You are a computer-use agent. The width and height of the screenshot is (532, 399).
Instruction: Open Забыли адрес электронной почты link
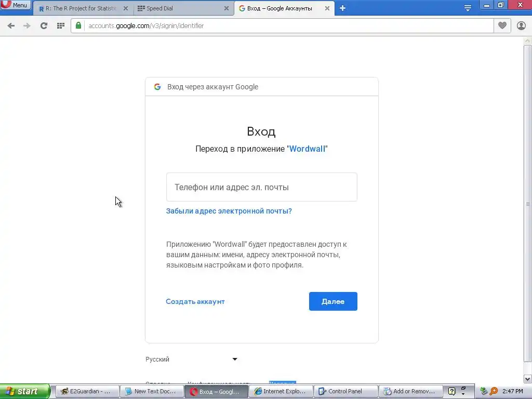tap(229, 211)
